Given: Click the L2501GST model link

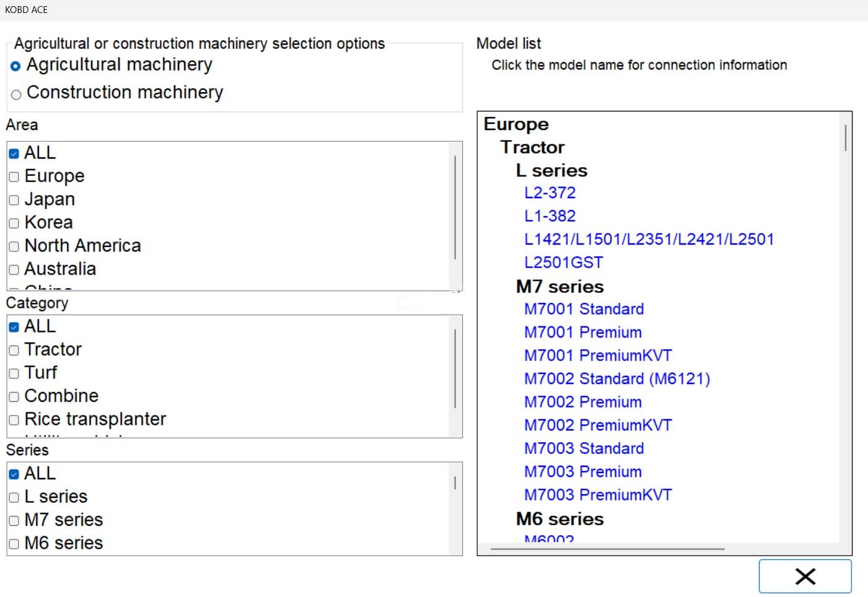Looking at the screenshot, I should [563, 263].
